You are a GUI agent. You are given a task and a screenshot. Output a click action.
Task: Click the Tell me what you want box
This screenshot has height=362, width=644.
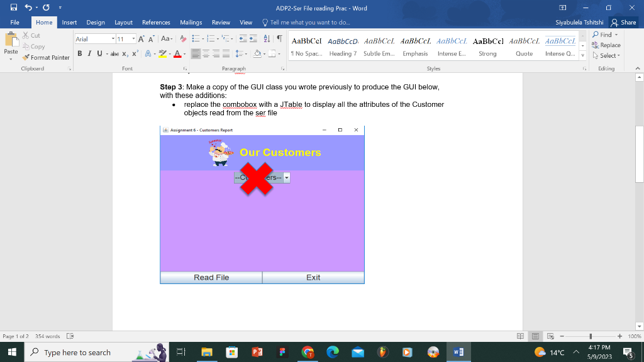(306, 23)
